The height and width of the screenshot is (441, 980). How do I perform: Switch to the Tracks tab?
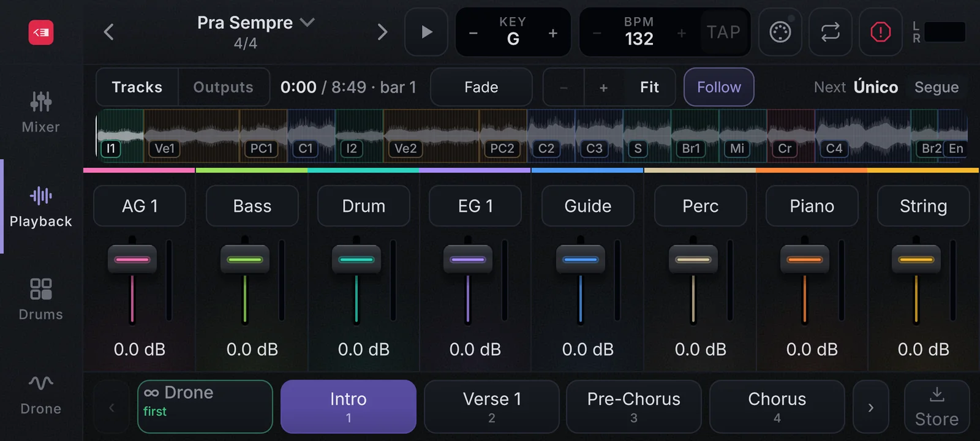tap(137, 87)
